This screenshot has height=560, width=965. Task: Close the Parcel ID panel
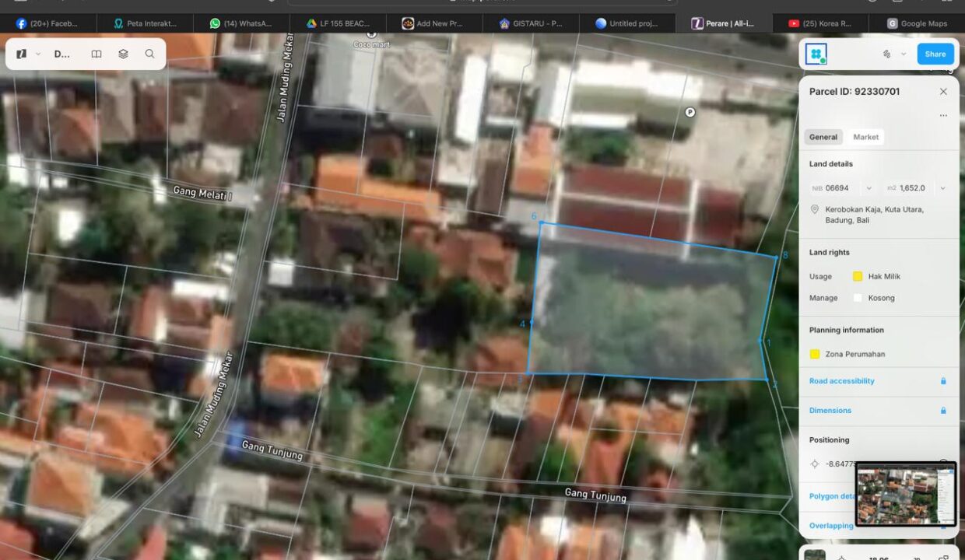click(x=943, y=92)
